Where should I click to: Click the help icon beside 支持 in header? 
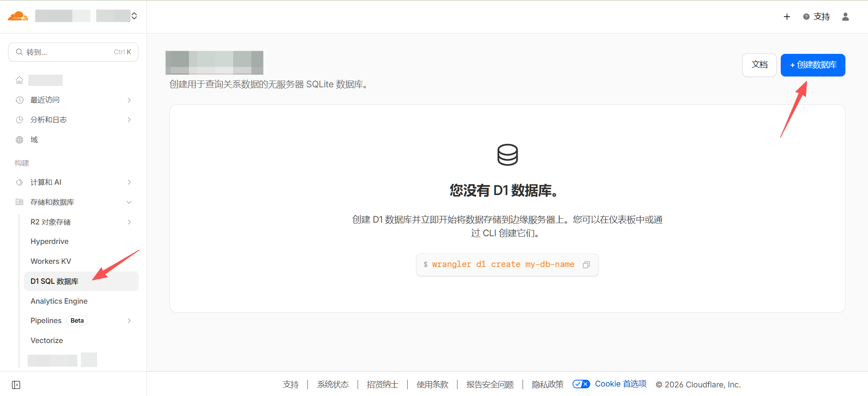click(806, 17)
